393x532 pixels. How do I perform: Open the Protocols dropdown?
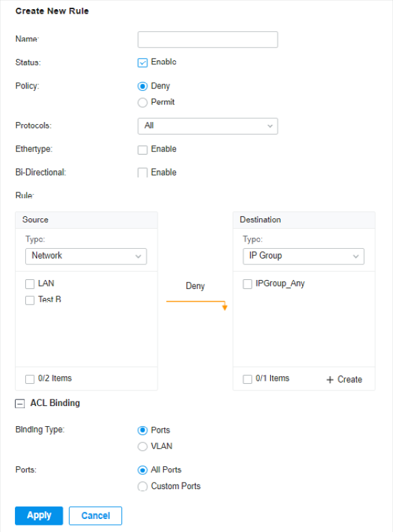(208, 126)
